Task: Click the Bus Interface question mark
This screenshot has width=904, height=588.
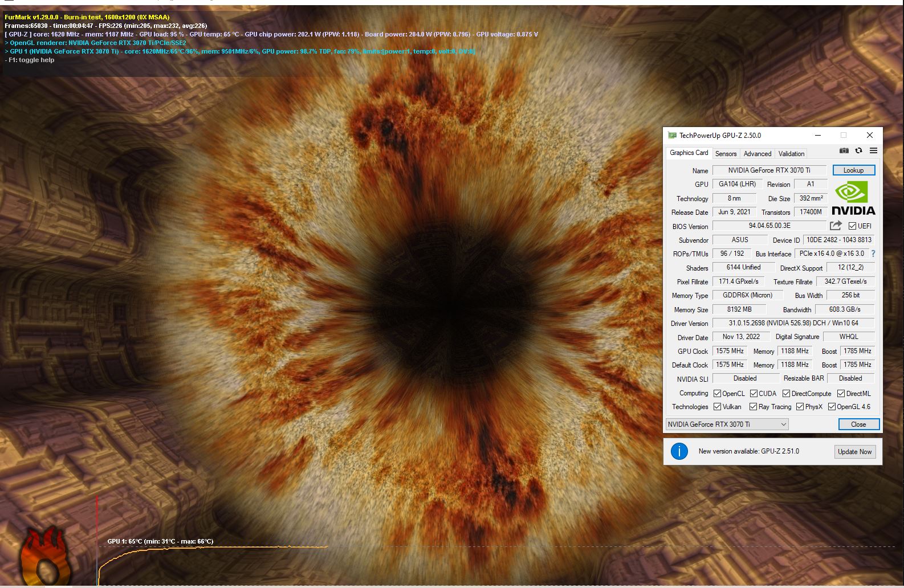Action: point(873,254)
